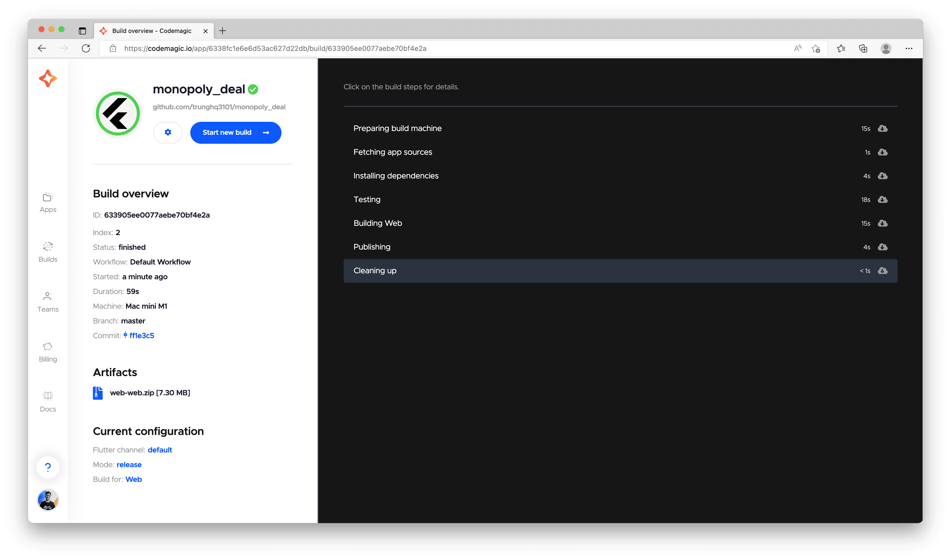Screen dimensions: 951x560
Task: Open the Billing page
Action: point(48,352)
